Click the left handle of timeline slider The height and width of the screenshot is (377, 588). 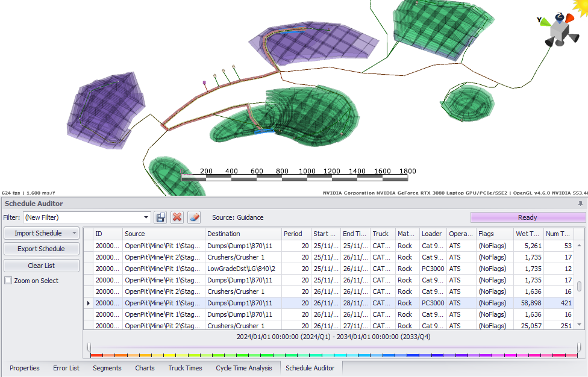(89, 347)
